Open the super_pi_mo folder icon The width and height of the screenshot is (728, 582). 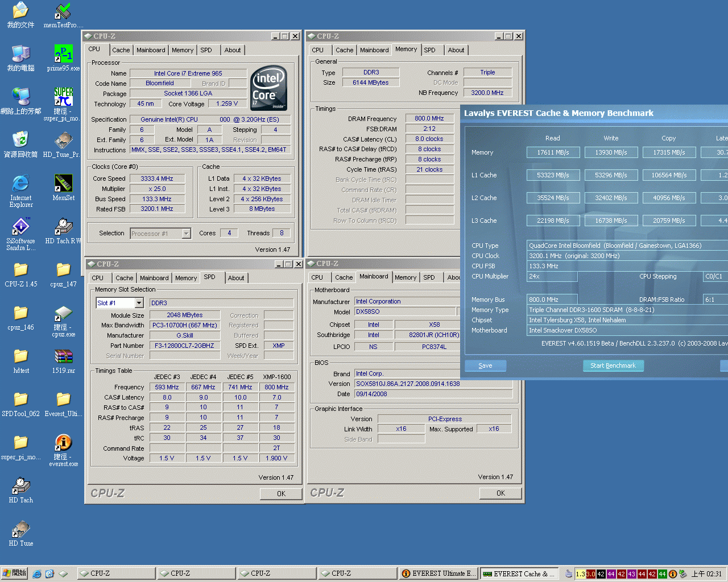pyautogui.click(x=20, y=447)
